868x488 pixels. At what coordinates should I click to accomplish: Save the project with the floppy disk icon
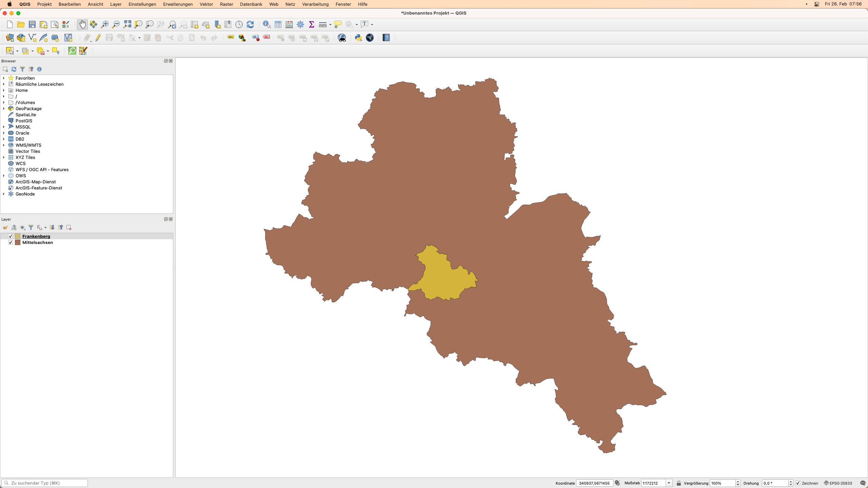click(x=32, y=24)
